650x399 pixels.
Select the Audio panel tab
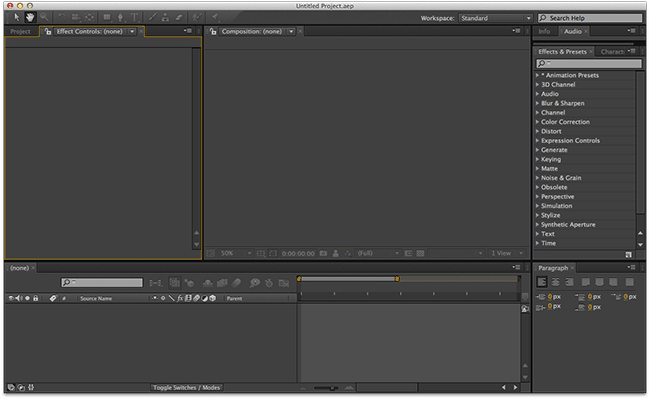572,31
